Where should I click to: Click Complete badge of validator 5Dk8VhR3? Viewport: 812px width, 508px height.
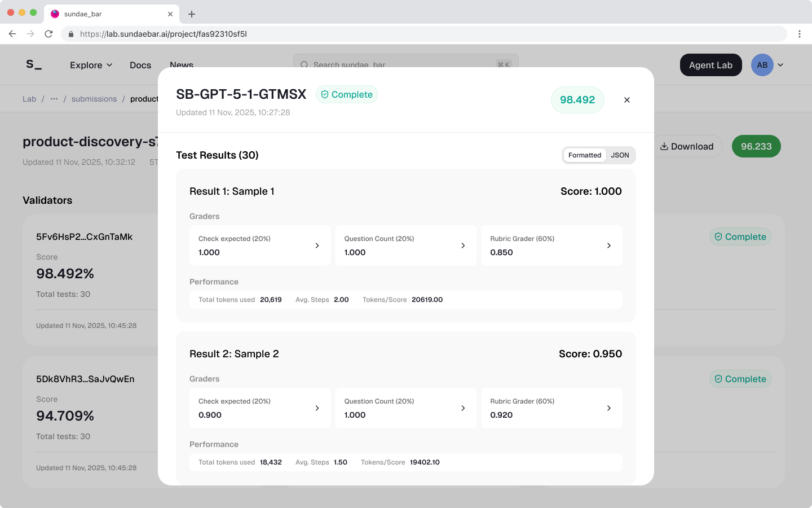[740, 379]
